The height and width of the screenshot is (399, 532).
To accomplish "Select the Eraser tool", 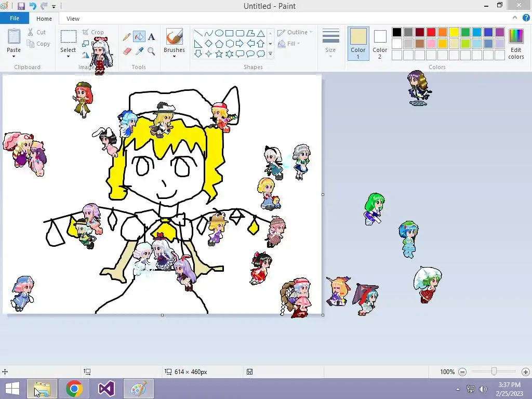I will pyautogui.click(x=127, y=51).
